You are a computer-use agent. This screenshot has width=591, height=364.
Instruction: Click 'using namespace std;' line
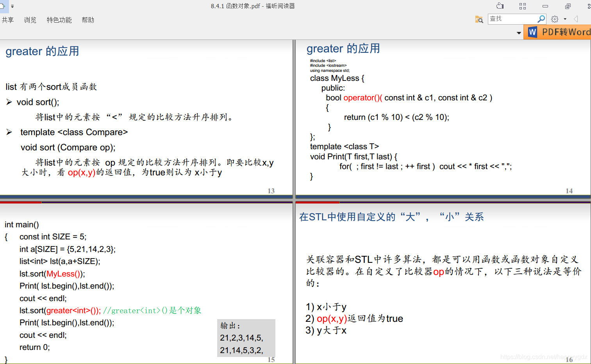[330, 71]
